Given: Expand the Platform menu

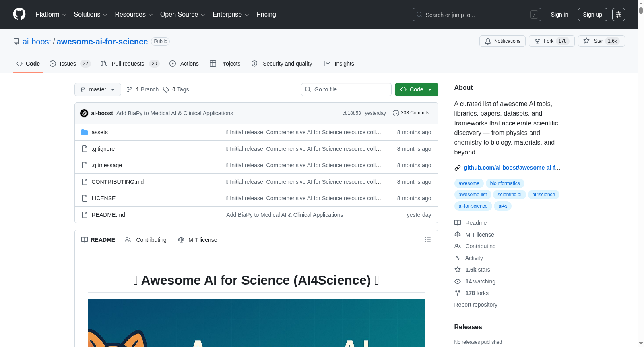Looking at the screenshot, I should [x=51, y=15].
